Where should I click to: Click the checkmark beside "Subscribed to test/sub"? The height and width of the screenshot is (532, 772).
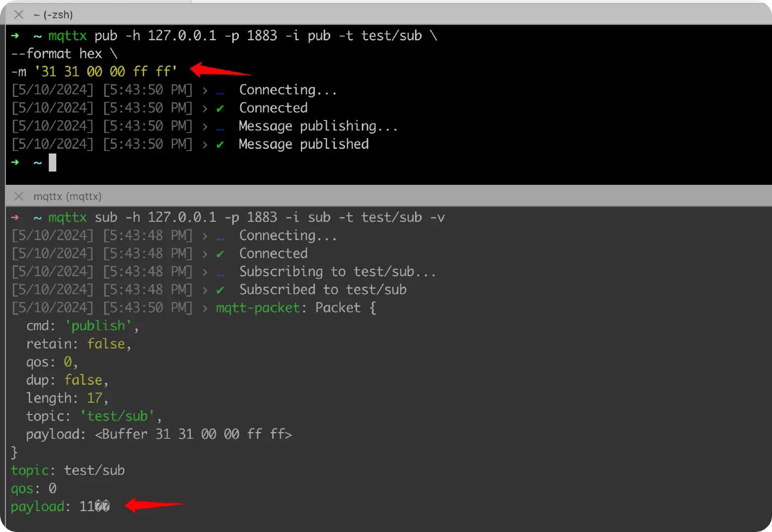[x=220, y=290]
